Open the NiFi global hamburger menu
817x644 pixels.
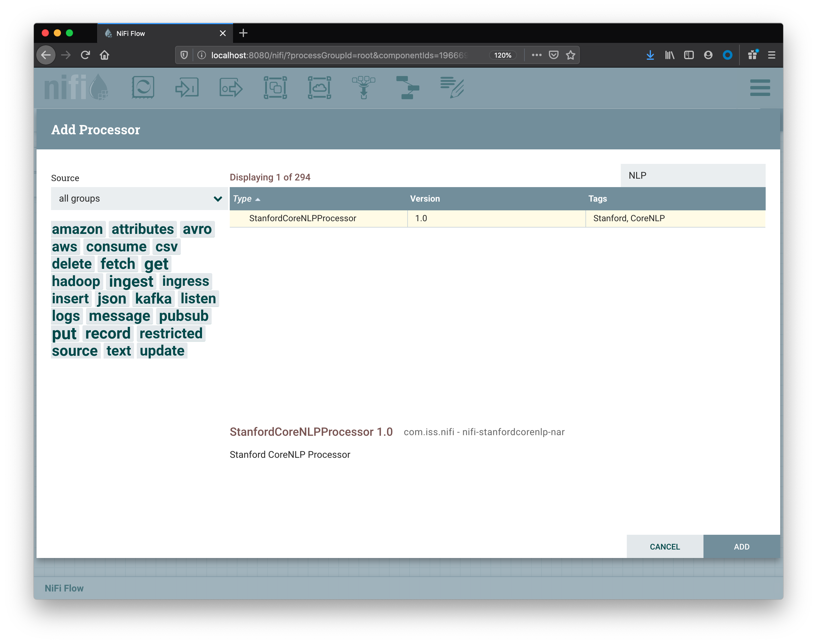click(x=760, y=88)
